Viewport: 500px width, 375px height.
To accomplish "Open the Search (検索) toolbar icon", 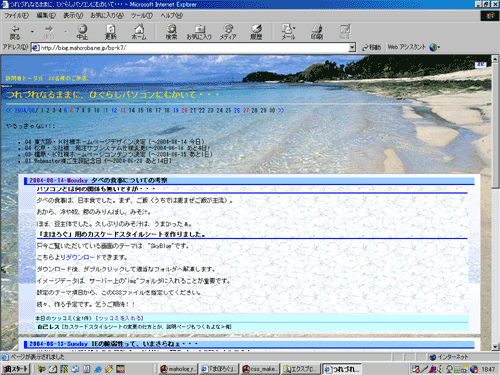I will coord(172,32).
